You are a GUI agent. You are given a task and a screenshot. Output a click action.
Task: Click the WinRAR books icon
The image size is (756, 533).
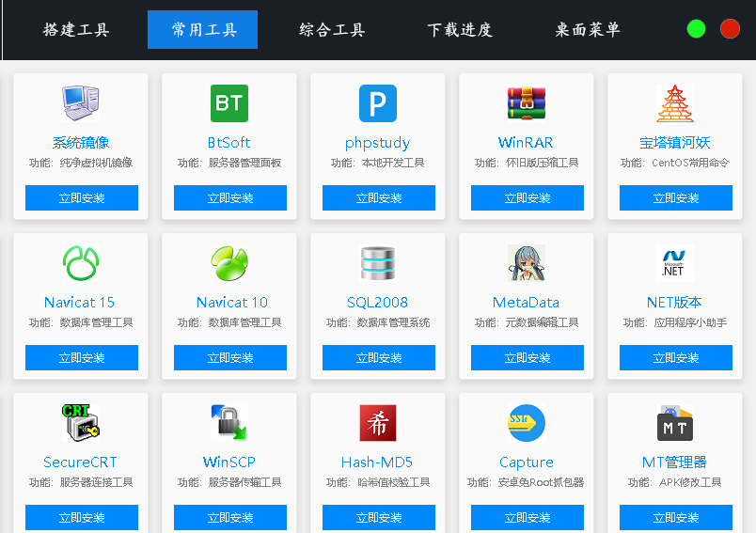[527, 103]
